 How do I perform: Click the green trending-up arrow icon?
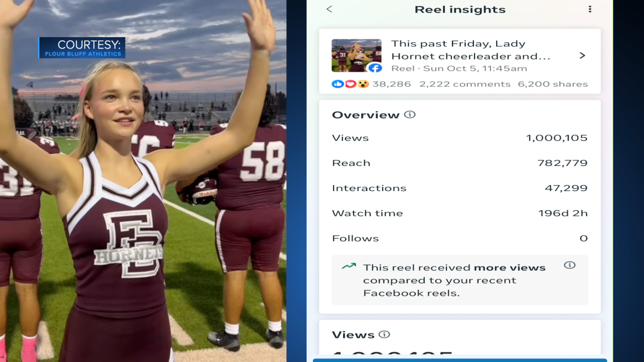349,266
